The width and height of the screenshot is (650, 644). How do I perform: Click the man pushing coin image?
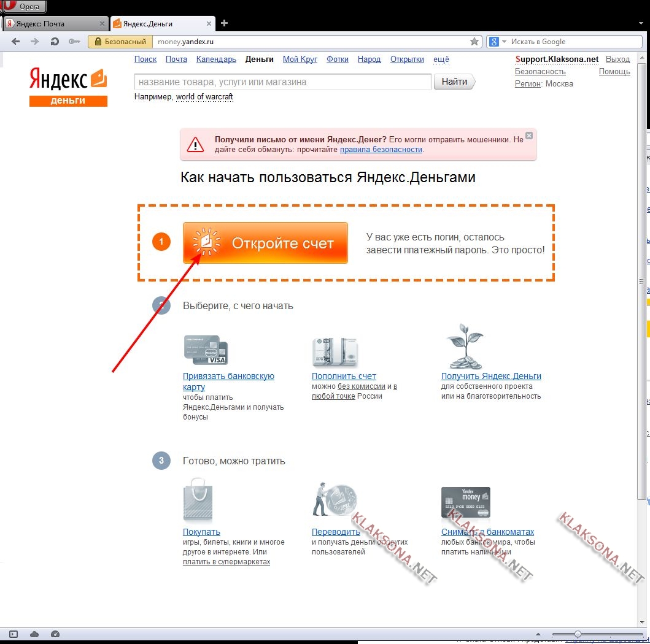pos(334,500)
